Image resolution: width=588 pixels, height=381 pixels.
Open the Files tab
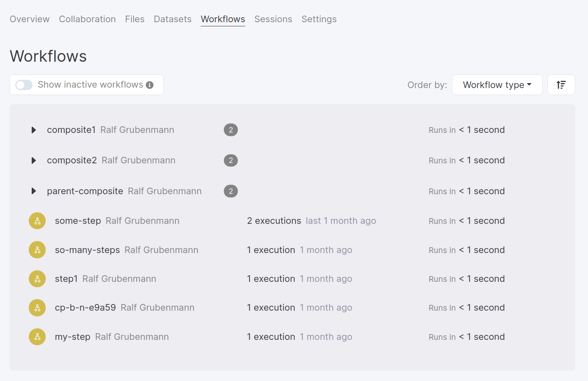tap(135, 19)
